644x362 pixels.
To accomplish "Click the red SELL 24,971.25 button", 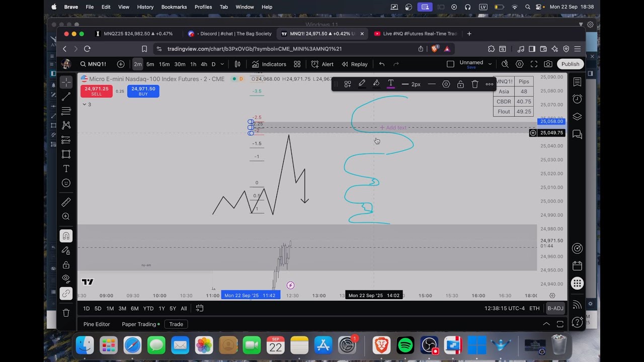I will coord(96,91).
